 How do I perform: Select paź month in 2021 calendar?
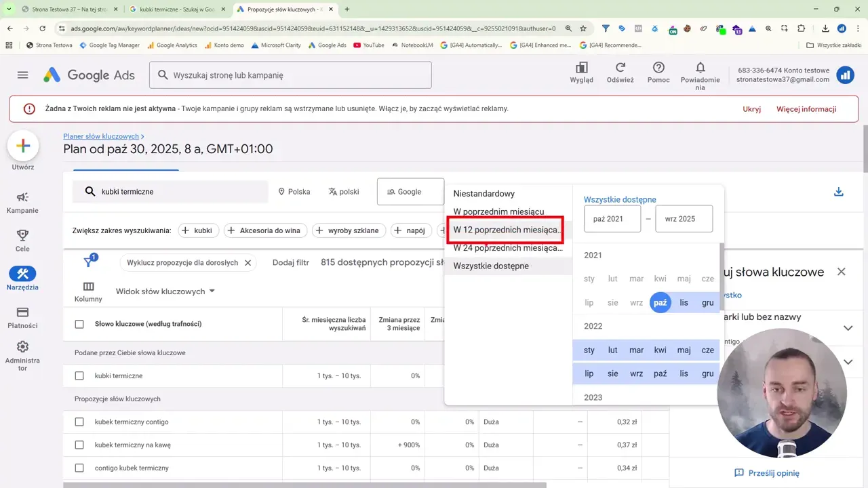[660, 302]
